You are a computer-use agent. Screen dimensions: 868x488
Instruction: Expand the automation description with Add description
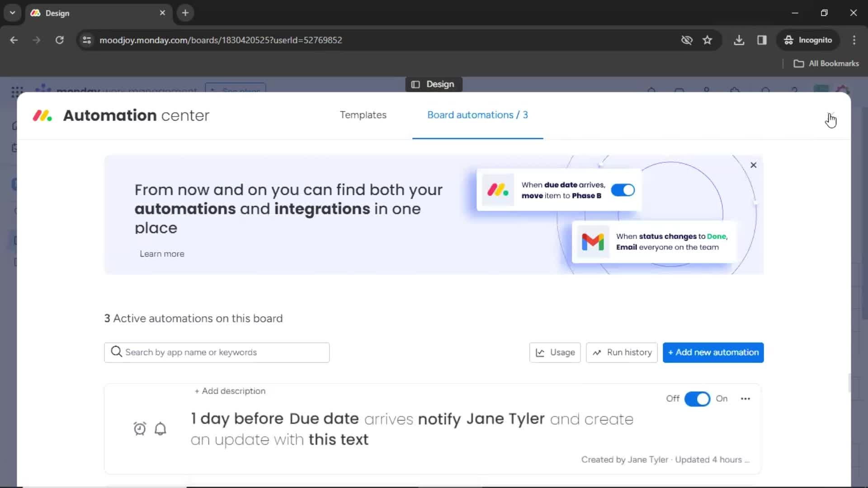[230, 391]
